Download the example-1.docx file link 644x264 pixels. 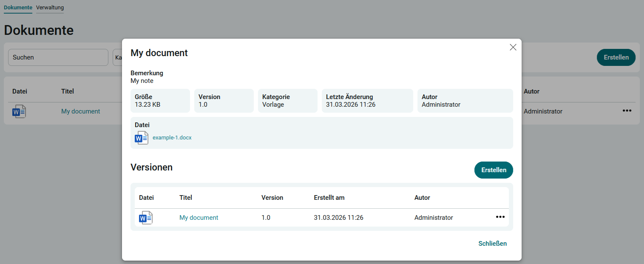pos(172,138)
